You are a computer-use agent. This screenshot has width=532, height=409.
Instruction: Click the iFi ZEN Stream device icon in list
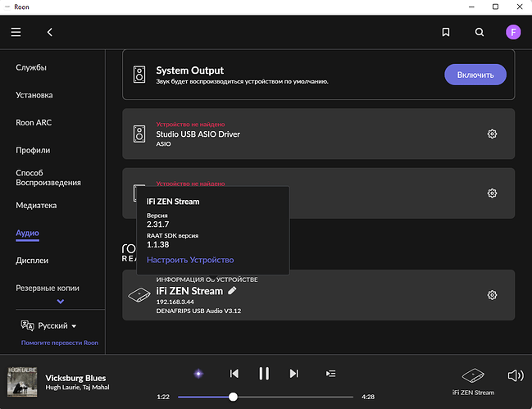(x=139, y=295)
